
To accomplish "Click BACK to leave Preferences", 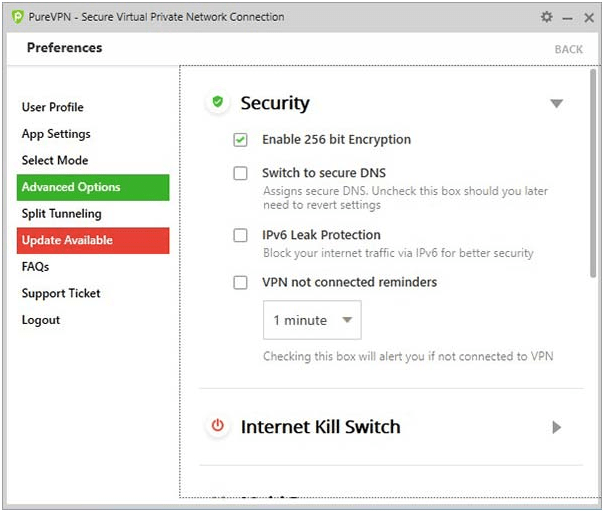I will (569, 49).
